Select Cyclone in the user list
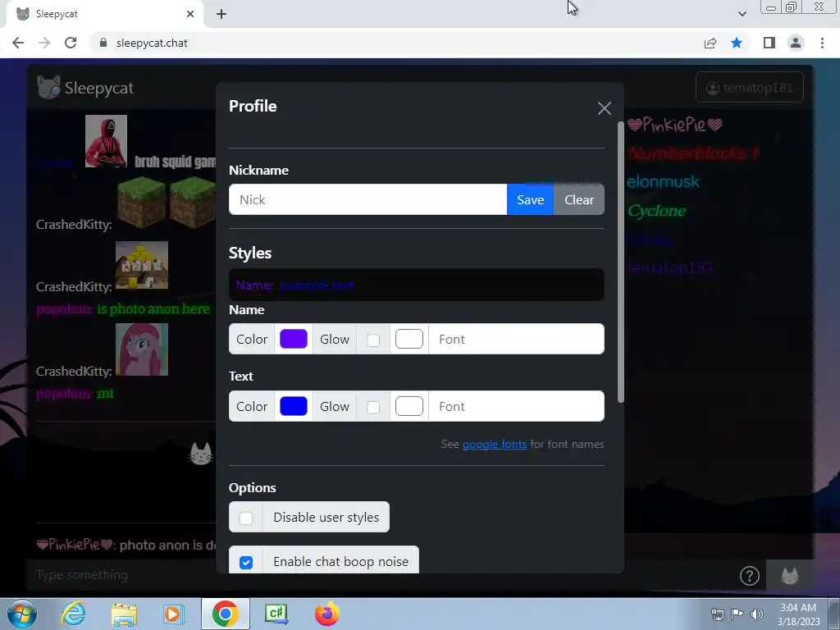 [x=657, y=211]
